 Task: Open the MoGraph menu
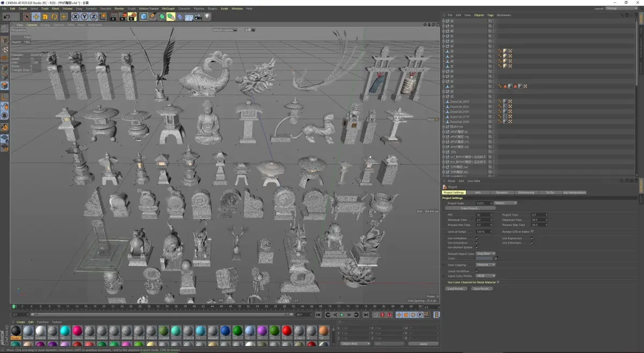(x=168, y=9)
